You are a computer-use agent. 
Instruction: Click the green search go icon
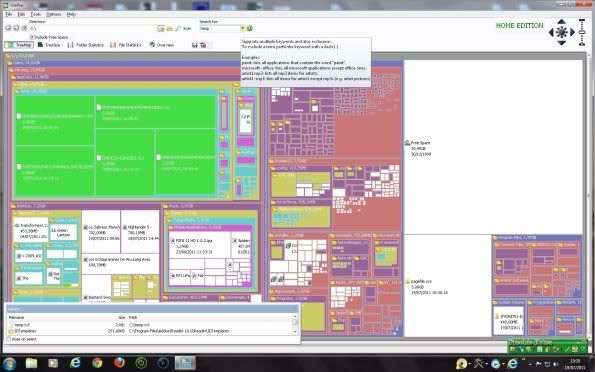pyautogui.click(x=250, y=28)
